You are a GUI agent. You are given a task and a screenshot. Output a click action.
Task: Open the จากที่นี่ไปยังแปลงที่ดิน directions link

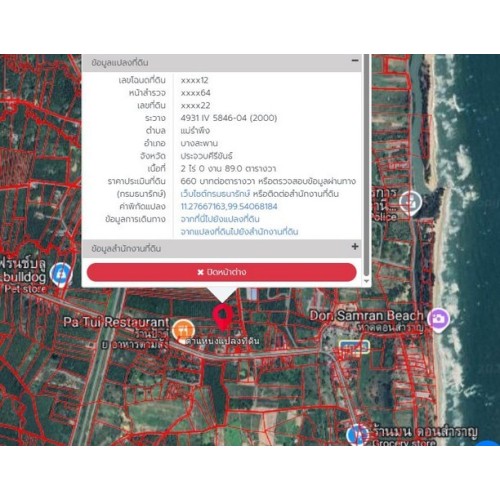click(220, 219)
